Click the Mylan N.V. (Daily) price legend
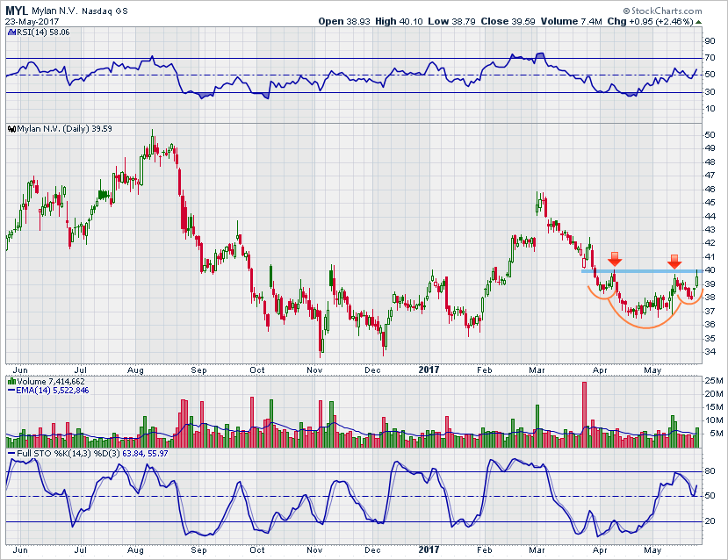Image resolution: width=728 pixels, height=560 pixels. coord(54,129)
